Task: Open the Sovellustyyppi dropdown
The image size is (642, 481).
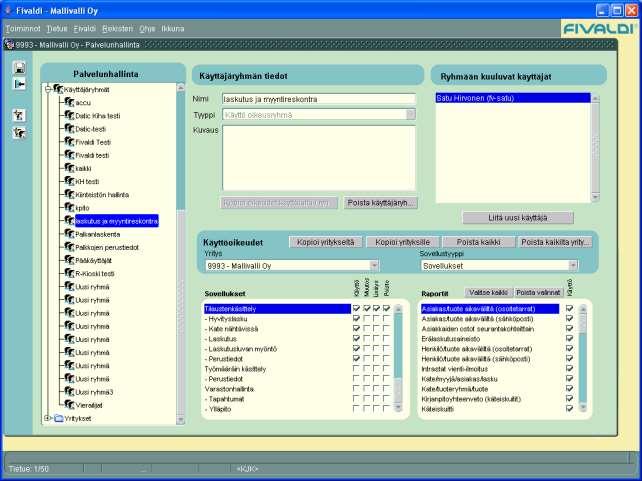Action: click(573, 266)
